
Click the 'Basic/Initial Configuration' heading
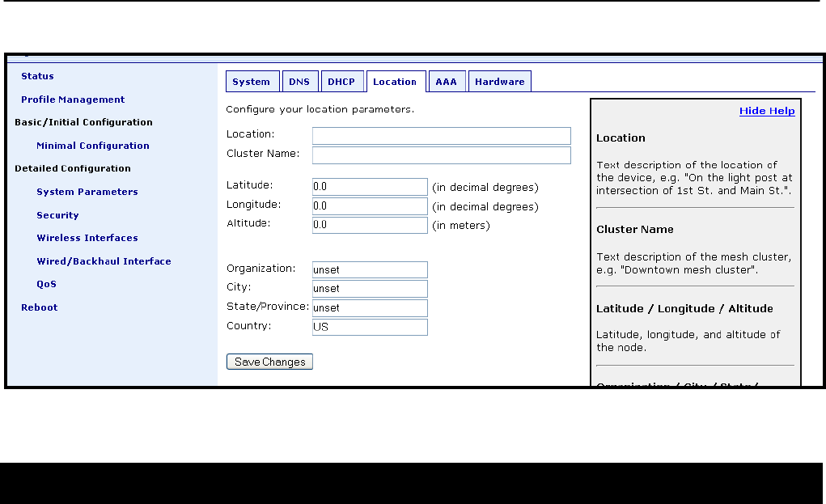click(83, 123)
